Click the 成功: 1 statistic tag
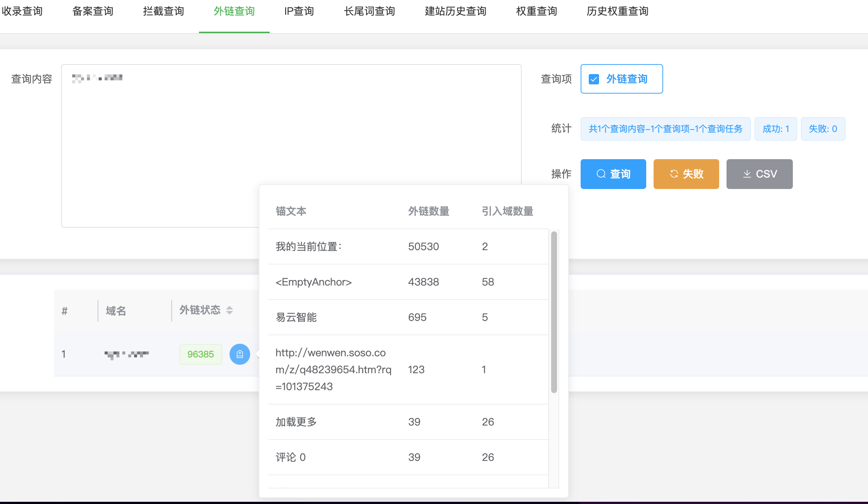 click(776, 129)
